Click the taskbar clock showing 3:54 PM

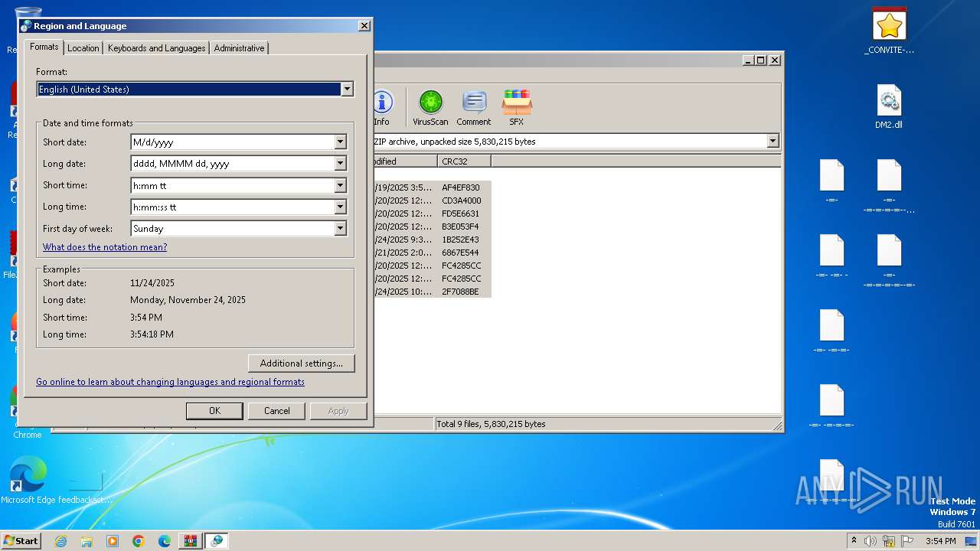[x=940, y=541]
